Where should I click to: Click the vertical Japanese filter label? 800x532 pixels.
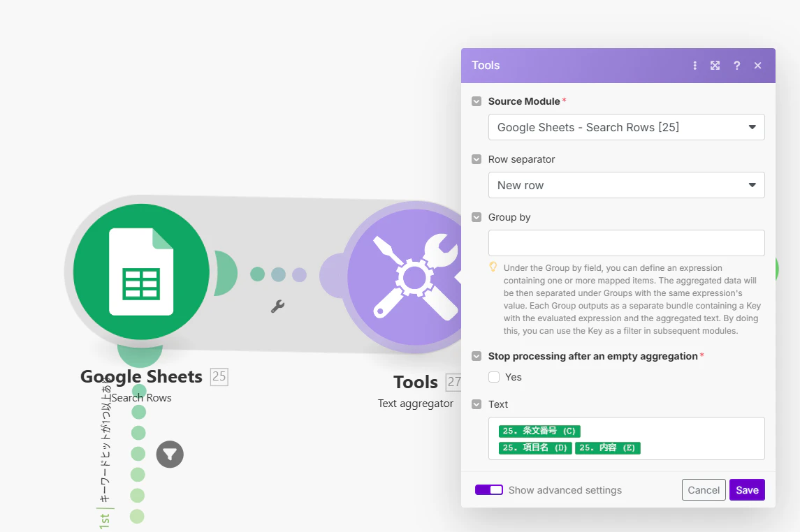click(105, 440)
